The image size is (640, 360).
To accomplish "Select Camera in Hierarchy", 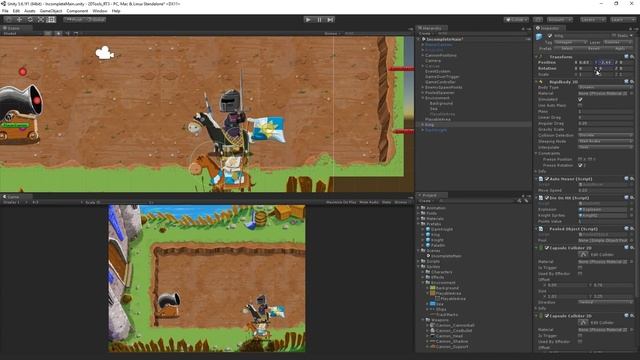I will 433,60.
